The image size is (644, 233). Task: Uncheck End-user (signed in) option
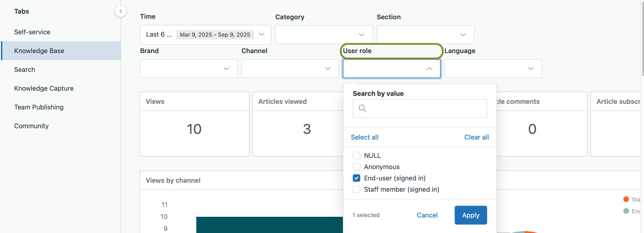coord(356,178)
